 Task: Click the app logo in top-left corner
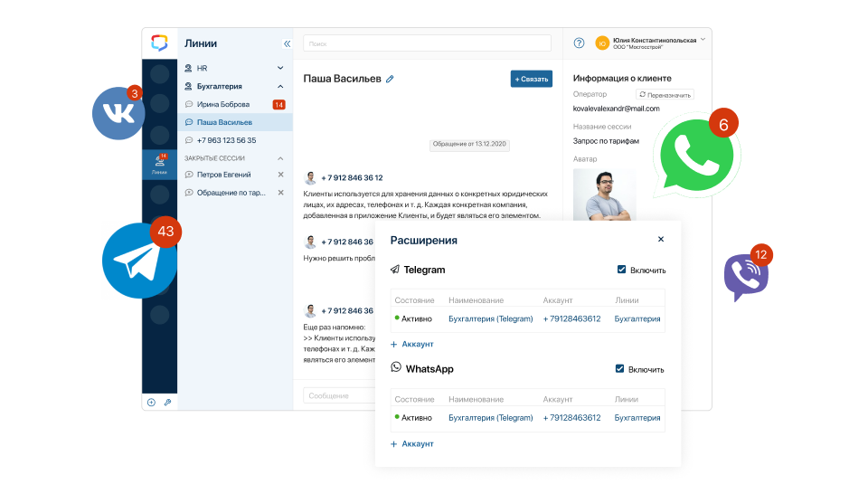pos(159,43)
